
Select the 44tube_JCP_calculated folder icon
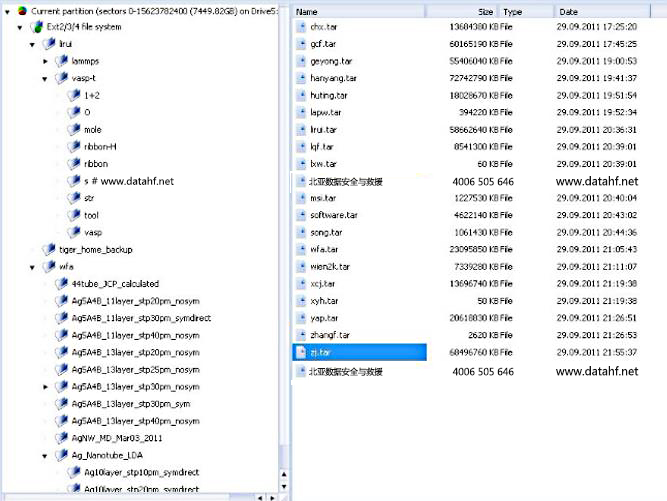(x=61, y=283)
